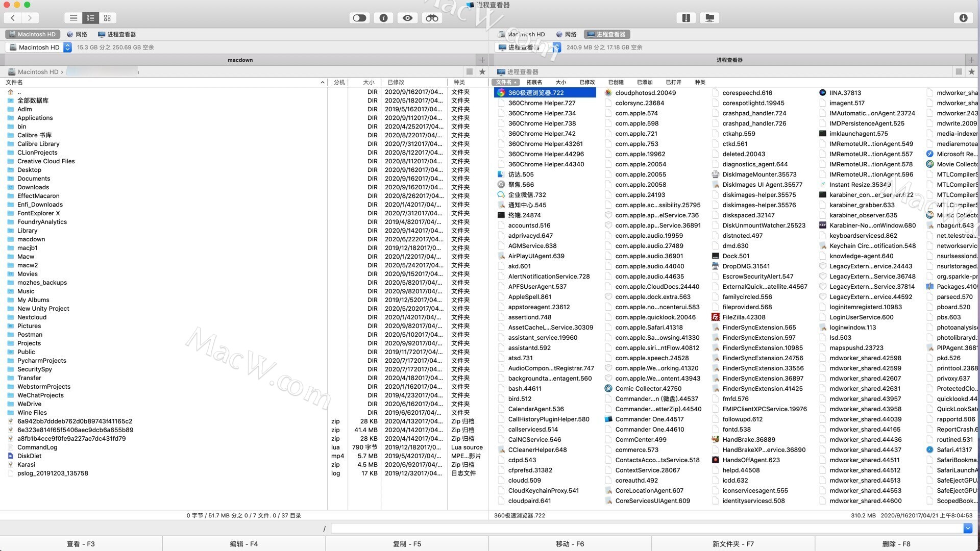Select 360极速浏览器.722 process

click(x=545, y=93)
